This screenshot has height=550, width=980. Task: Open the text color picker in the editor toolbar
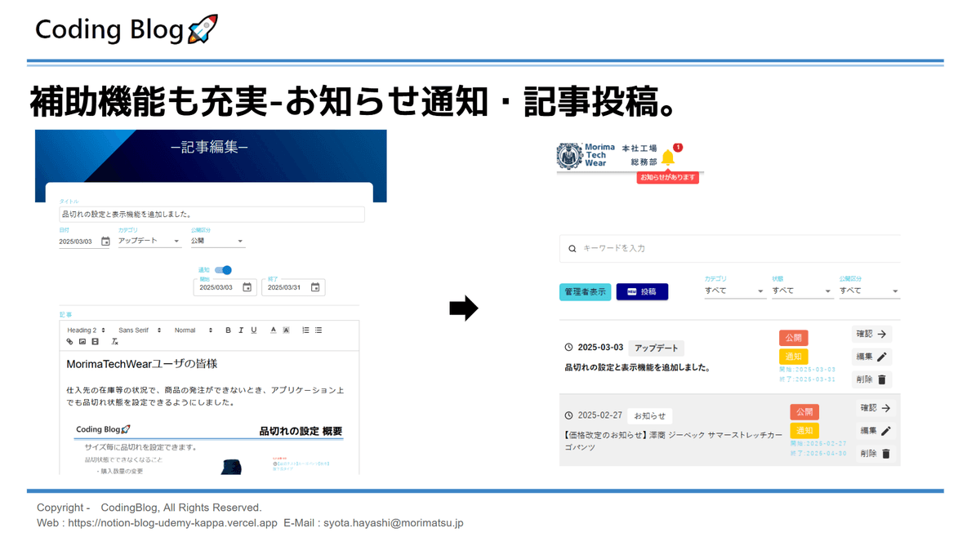click(x=274, y=330)
